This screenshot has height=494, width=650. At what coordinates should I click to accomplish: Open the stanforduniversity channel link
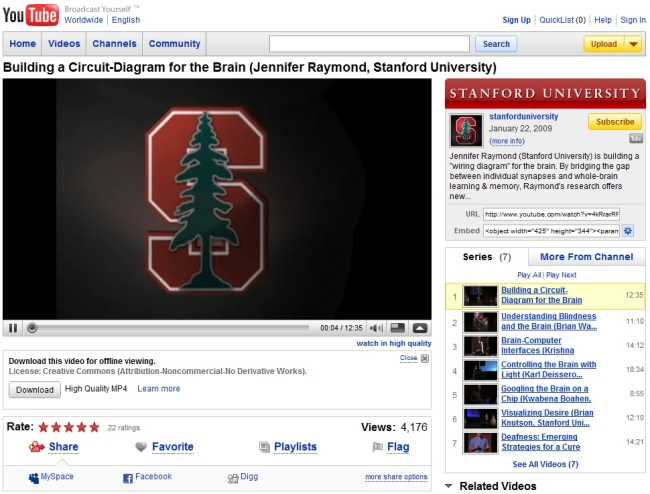coord(524,116)
